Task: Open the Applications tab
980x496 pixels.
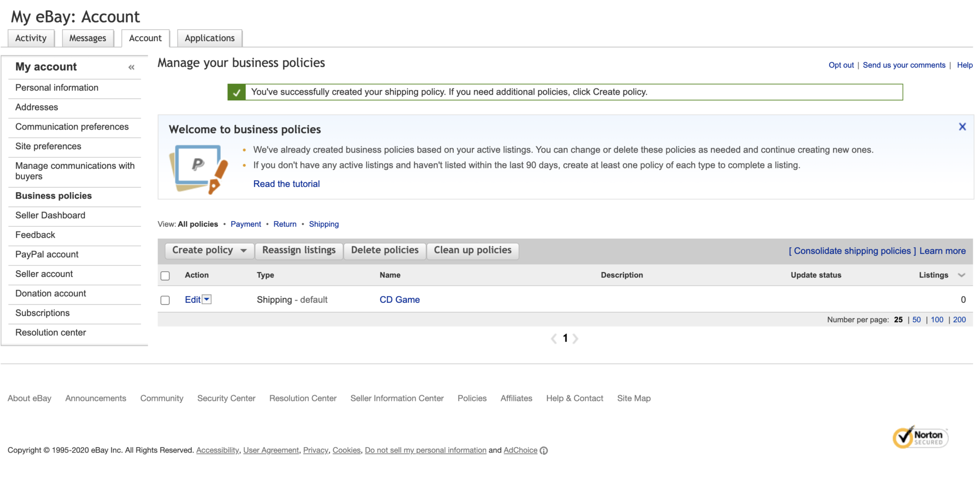Action: point(210,38)
